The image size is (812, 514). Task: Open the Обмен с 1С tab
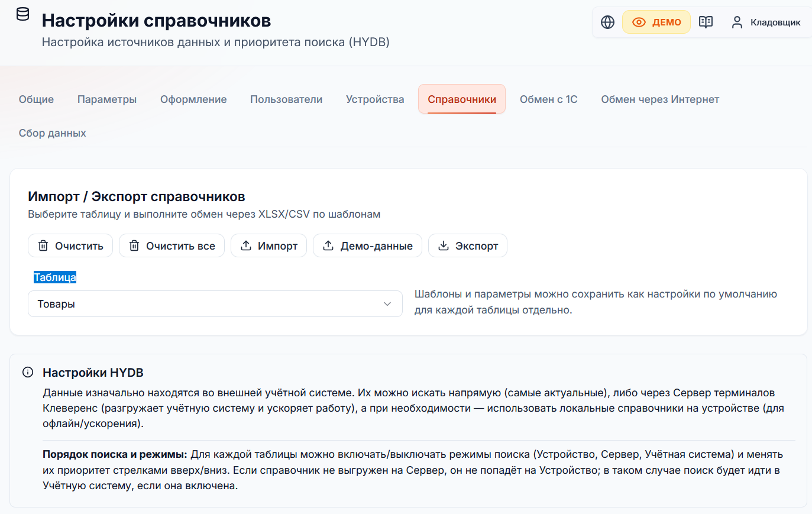(549, 99)
